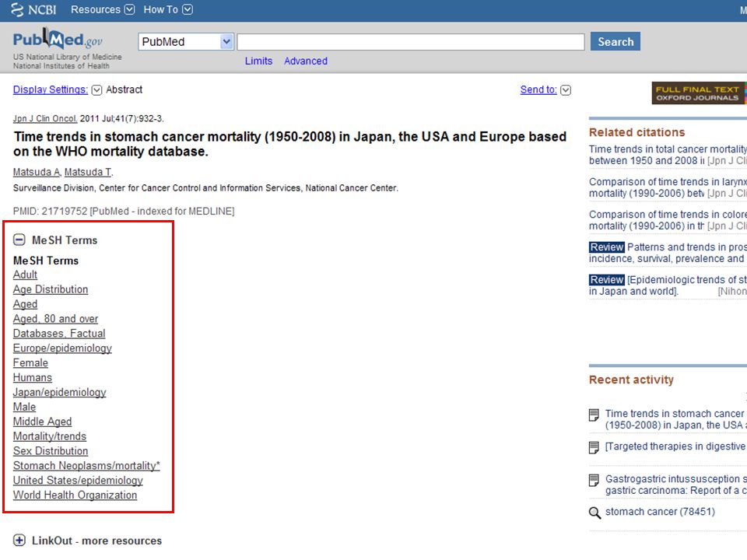Open the Jpn J Clin Oncol journal link
This screenshot has height=560, width=747.
(x=45, y=118)
